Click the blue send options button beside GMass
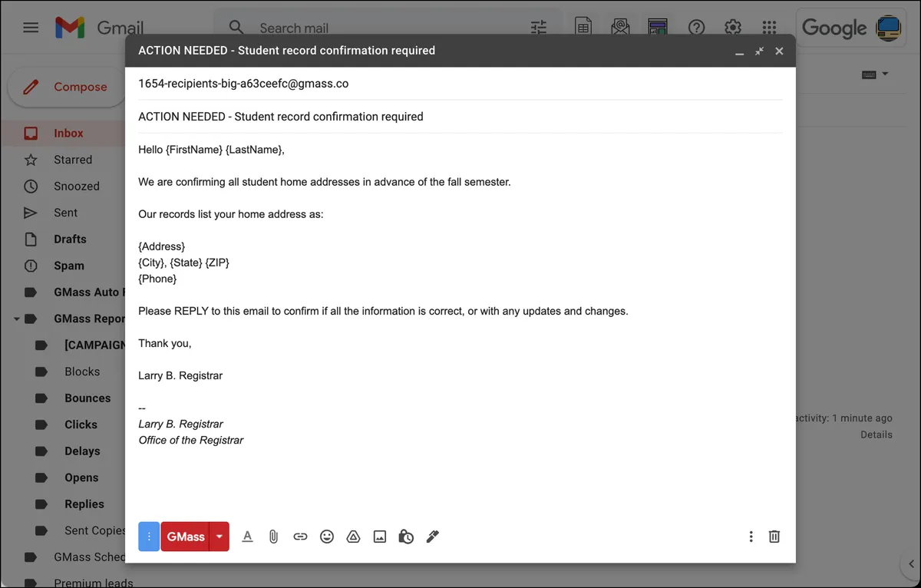The image size is (921, 588). tap(149, 537)
